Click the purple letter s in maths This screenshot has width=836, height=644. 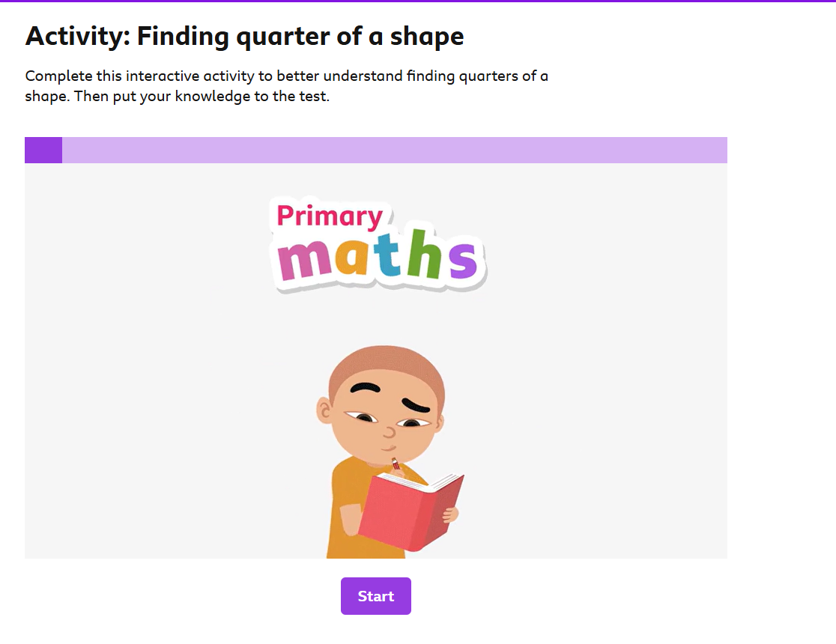(462, 260)
